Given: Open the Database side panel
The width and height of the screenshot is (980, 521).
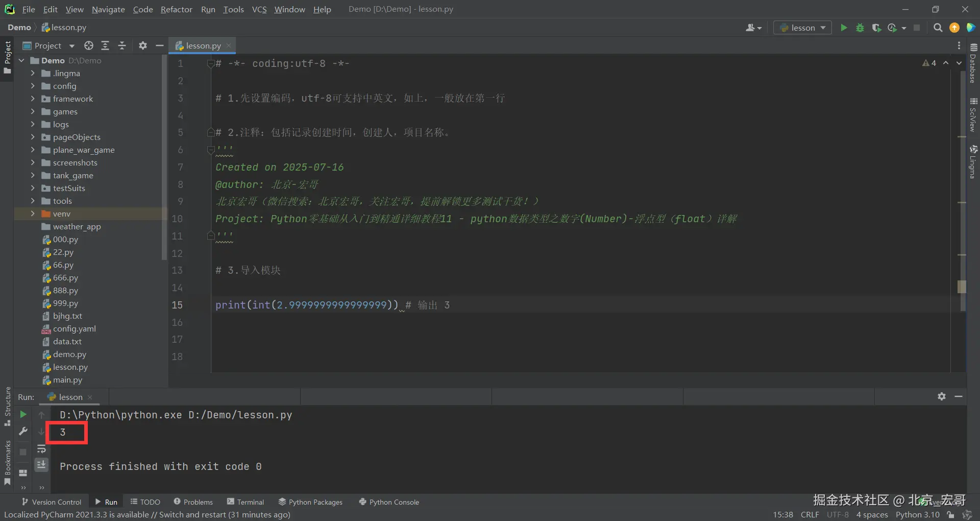Looking at the screenshot, I should [973, 63].
